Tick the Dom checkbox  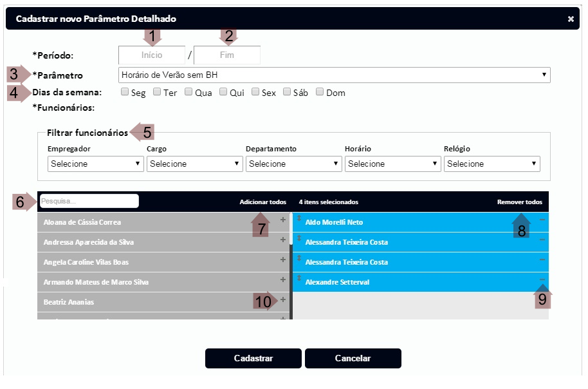(320, 92)
